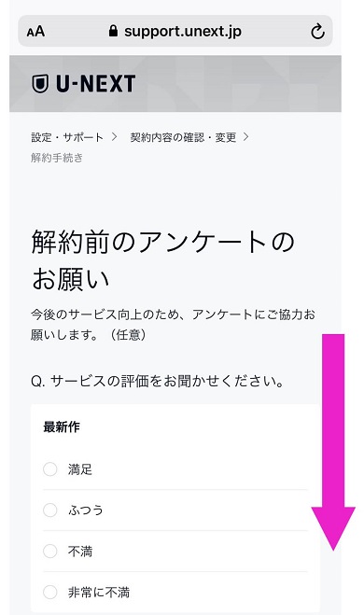The image size is (364, 615).
Task: Open the U-NEXT wordmark home link
Action: (x=96, y=84)
